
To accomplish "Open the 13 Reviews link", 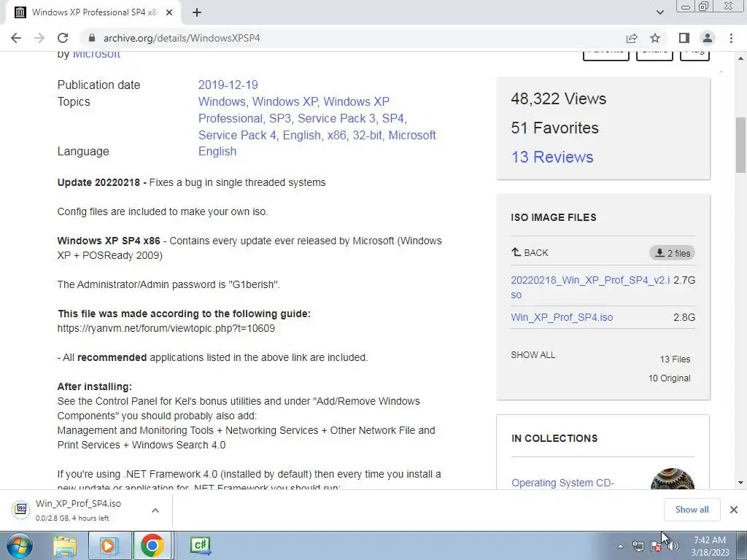I will (x=551, y=157).
